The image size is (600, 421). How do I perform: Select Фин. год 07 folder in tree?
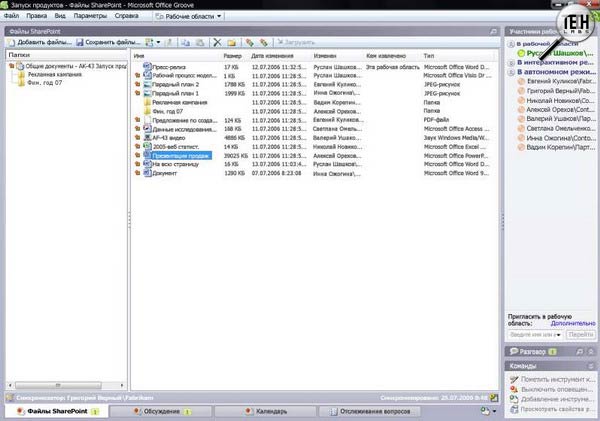[x=44, y=83]
